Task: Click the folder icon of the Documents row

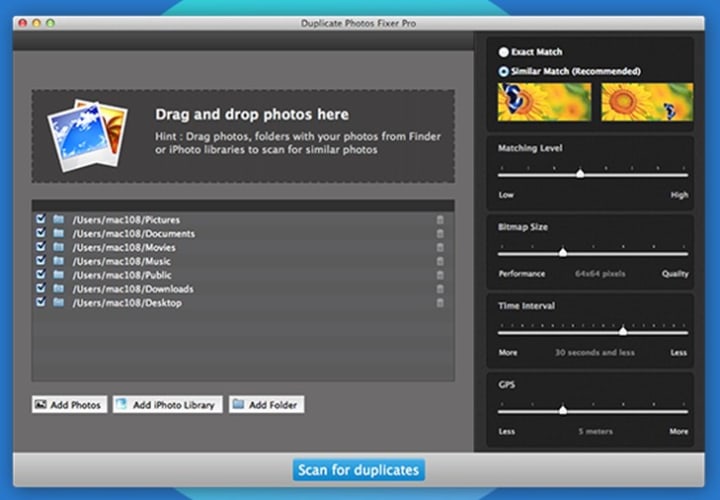Action: click(x=58, y=233)
